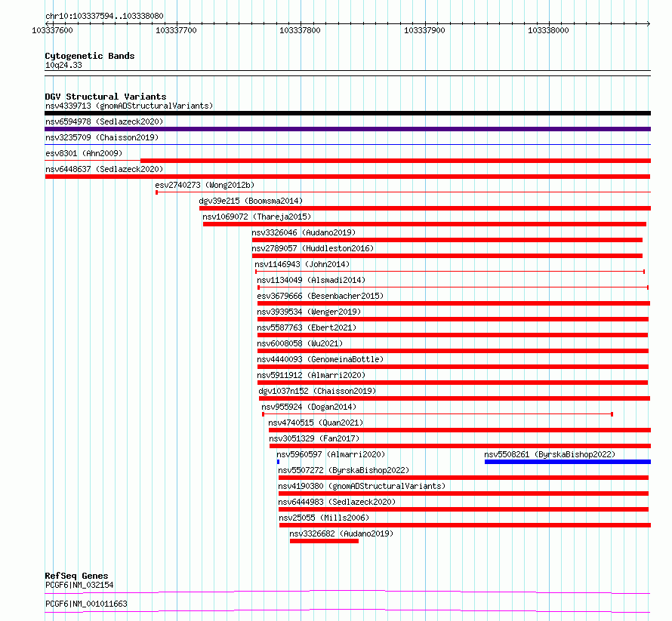Click the esv8301 (Ahn2009) label
Screen dimensions: 672x621
point(84,153)
